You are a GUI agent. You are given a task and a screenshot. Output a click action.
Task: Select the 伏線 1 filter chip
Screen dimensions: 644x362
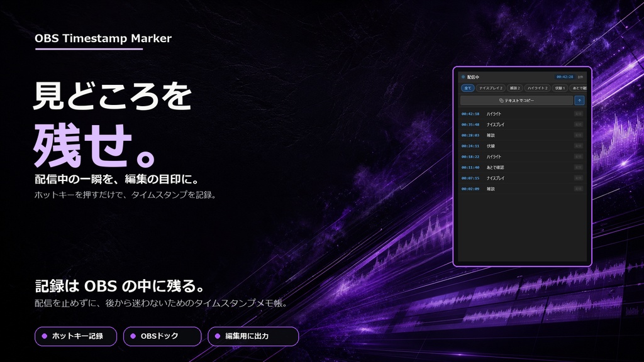coord(560,88)
